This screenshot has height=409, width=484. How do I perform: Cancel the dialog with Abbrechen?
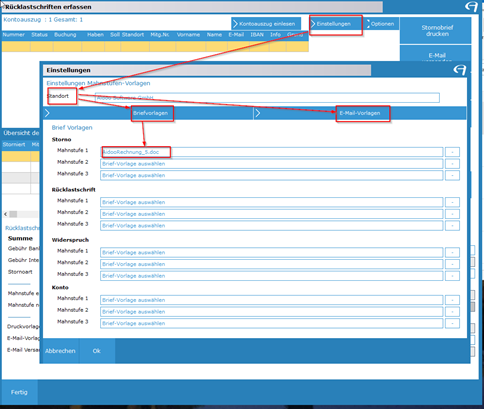pyautogui.click(x=60, y=351)
